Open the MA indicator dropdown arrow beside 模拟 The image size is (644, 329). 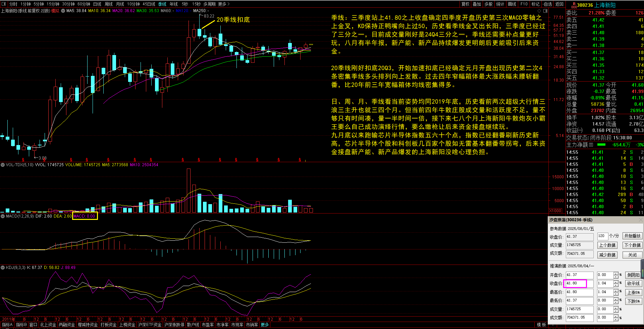[63, 11]
